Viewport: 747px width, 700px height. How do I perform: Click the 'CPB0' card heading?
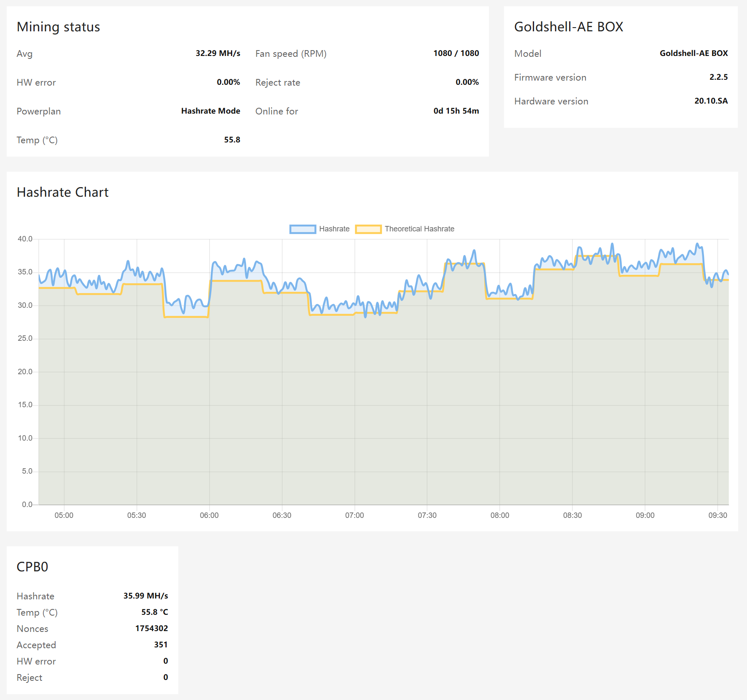[33, 567]
